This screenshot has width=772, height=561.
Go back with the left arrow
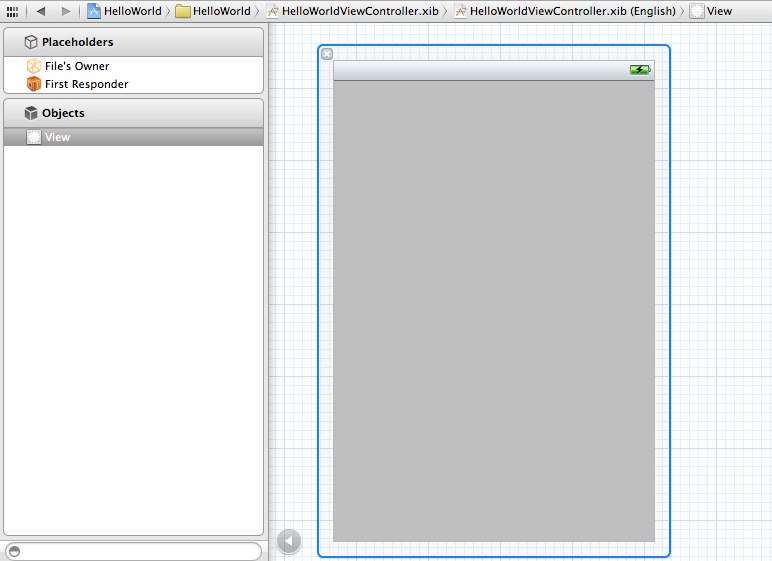41,11
